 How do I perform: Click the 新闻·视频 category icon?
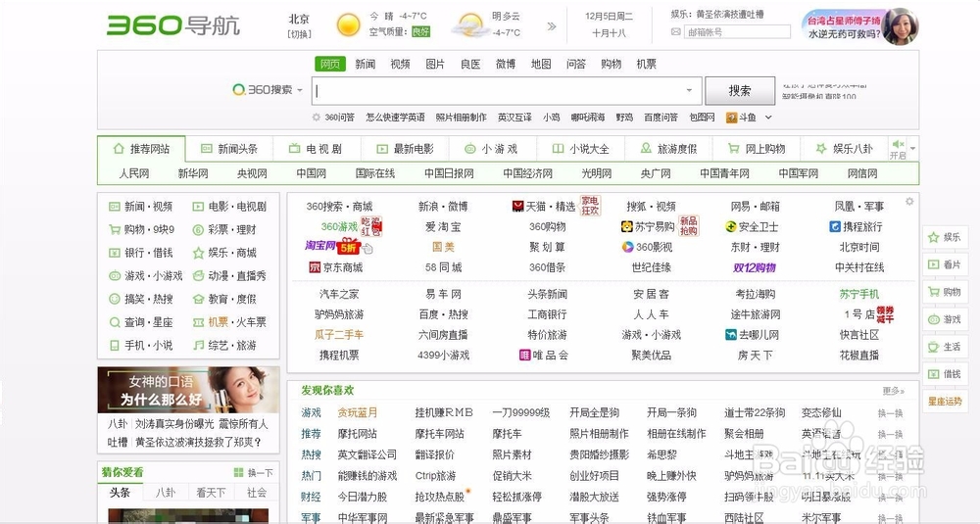tap(115, 206)
